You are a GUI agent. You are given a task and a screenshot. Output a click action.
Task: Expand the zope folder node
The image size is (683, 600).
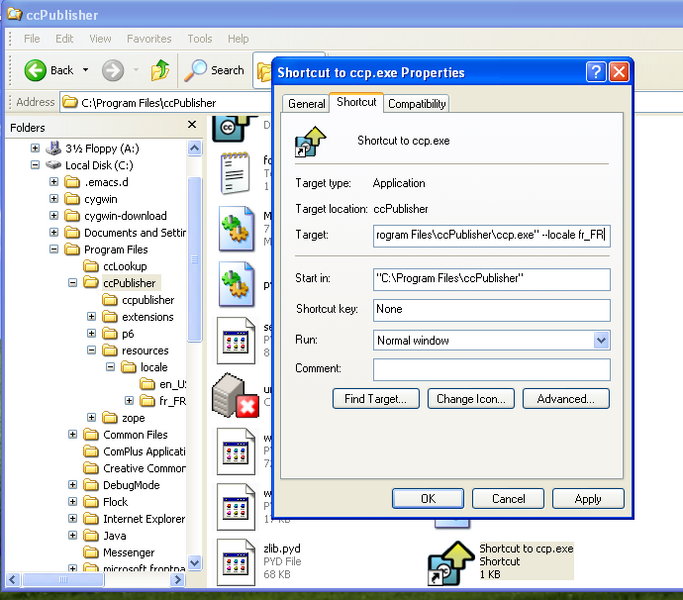[x=91, y=418]
